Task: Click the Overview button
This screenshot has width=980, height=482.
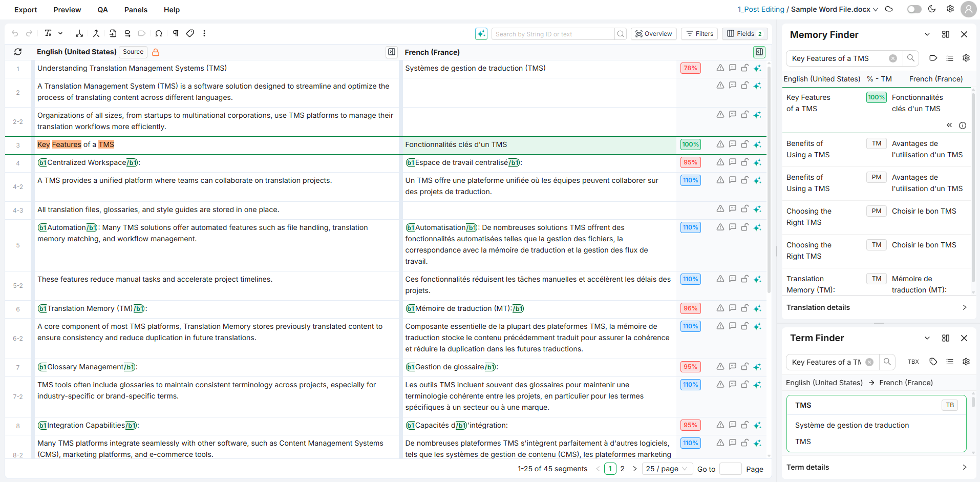Action: (x=653, y=34)
